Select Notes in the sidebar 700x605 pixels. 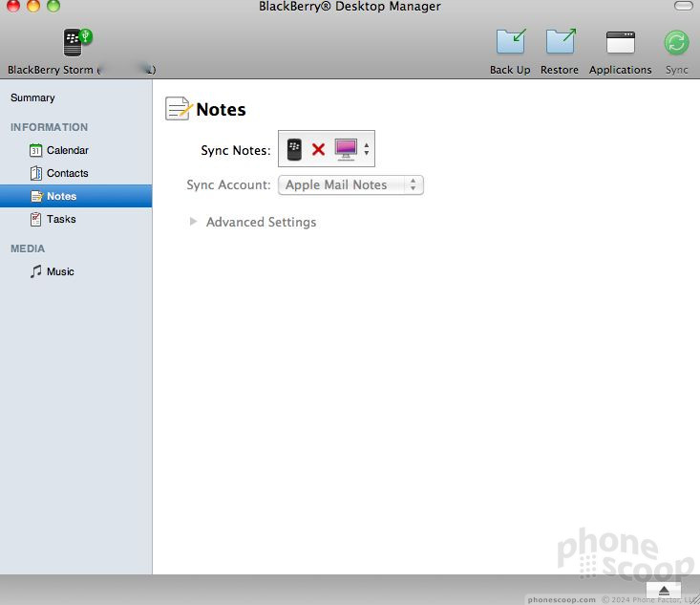[x=75, y=196]
